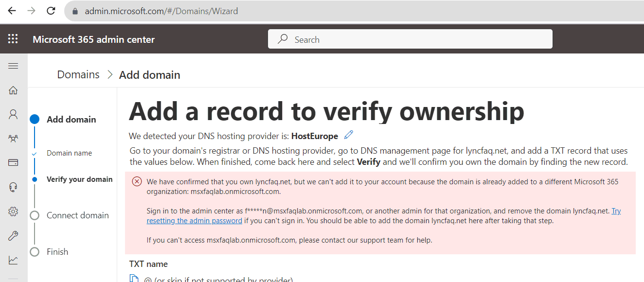Open Billing via the card icon
Screen dimensions: 644x282
pyautogui.click(x=13, y=163)
